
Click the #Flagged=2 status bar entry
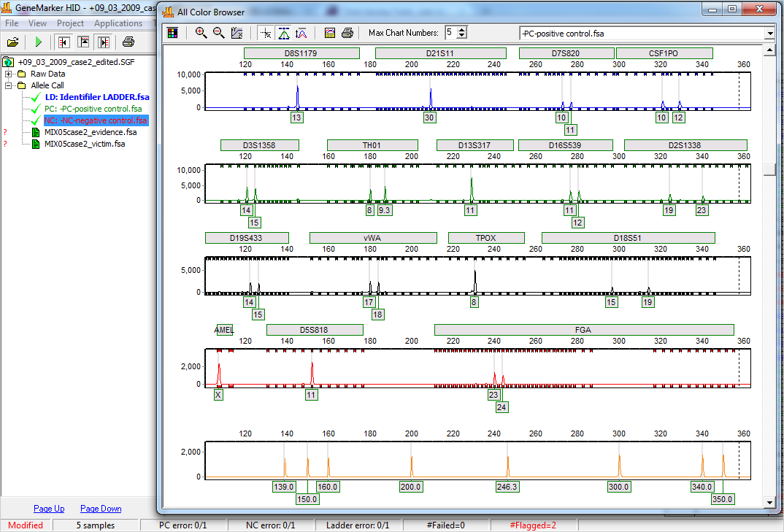click(533, 525)
